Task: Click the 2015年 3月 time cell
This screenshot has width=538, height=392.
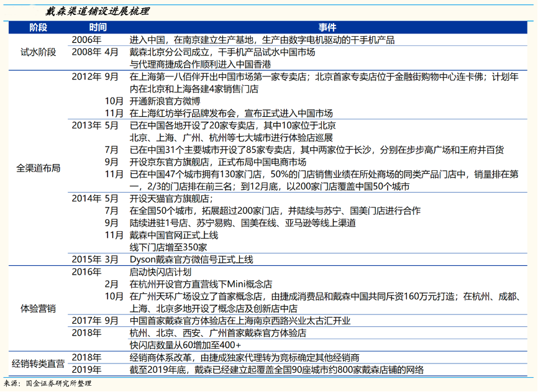Action: tap(95, 259)
